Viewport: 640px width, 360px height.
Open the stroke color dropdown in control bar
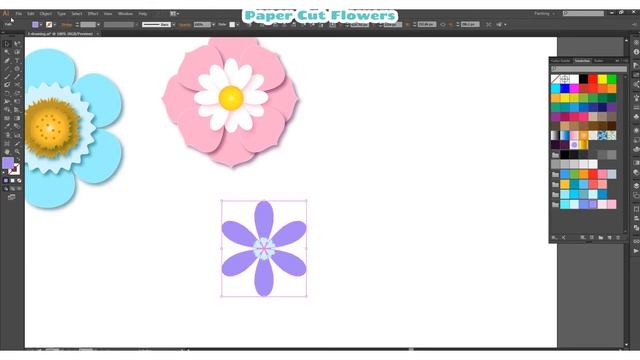click(x=55, y=25)
